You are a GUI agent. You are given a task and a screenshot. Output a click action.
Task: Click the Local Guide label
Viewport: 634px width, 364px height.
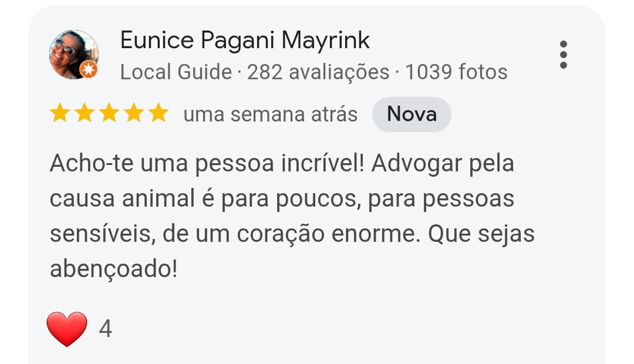pyautogui.click(x=176, y=72)
